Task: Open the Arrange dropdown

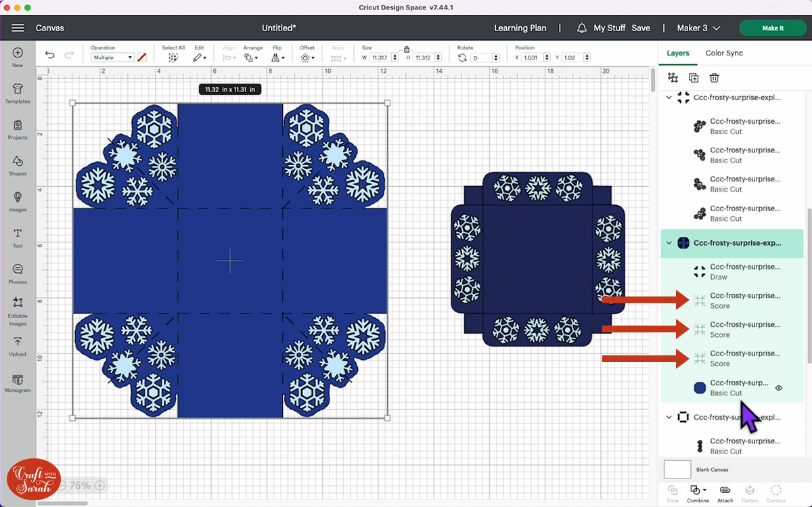Action: tap(250, 58)
